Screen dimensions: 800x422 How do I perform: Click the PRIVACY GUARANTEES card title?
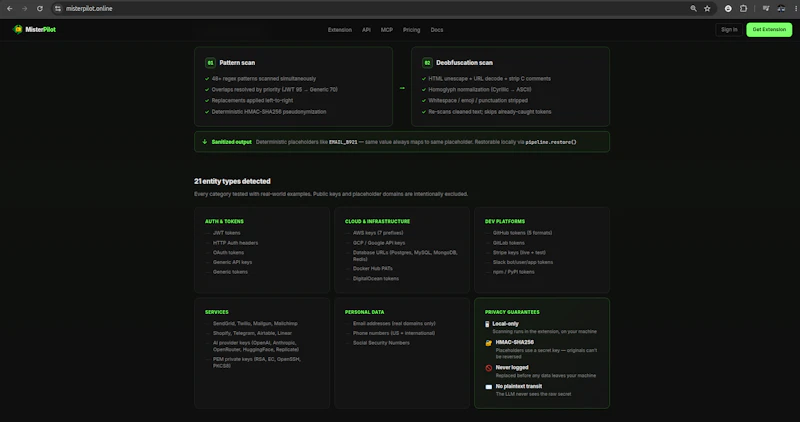(512, 312)
